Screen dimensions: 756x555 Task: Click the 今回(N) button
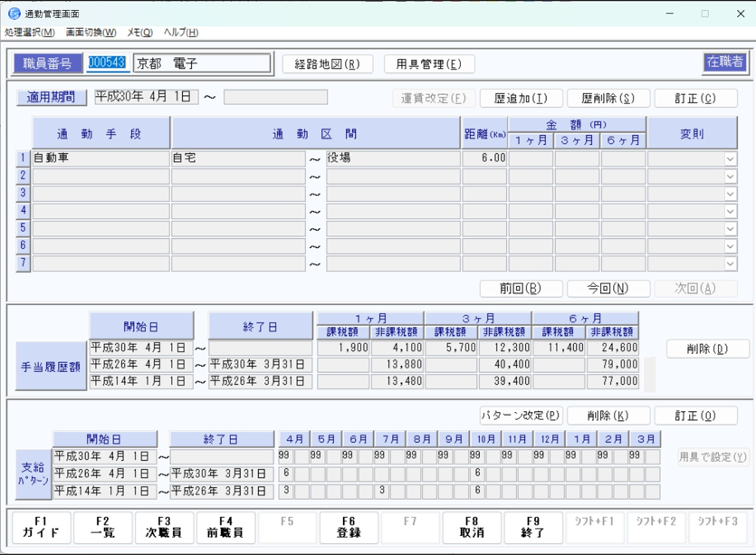[608, 289]
